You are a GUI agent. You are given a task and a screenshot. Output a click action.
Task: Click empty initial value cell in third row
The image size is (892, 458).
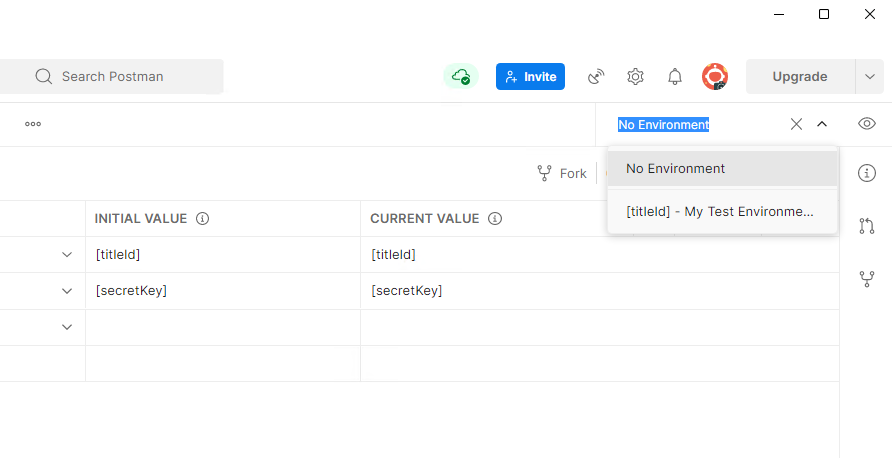point(223,327)
